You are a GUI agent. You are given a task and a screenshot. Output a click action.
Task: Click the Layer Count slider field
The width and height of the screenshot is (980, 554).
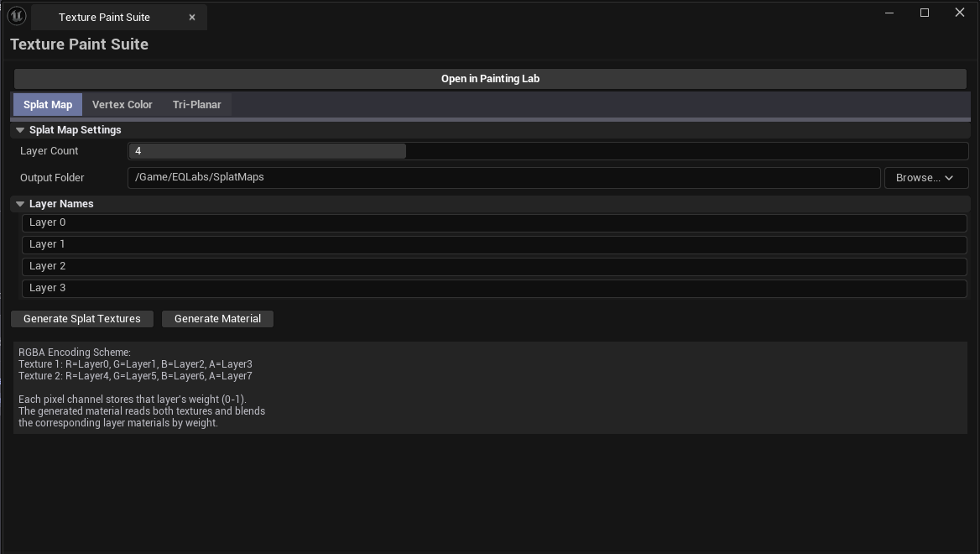pos(548,151)
